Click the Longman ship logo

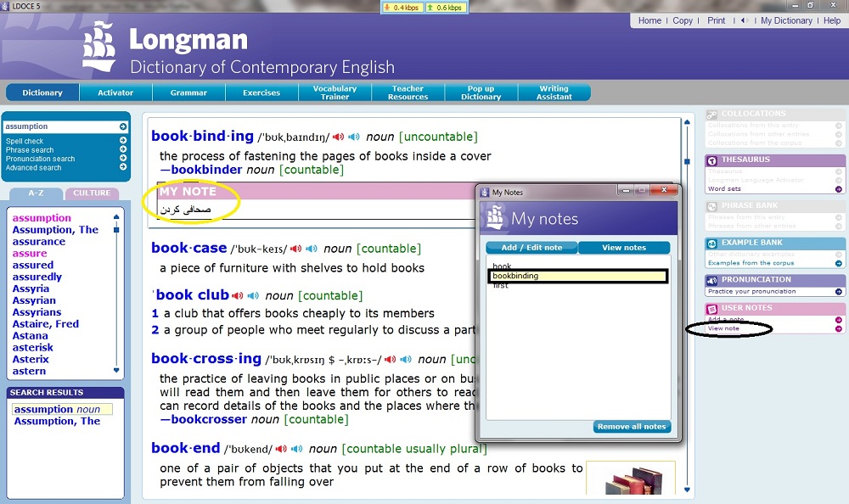[99, 48]
